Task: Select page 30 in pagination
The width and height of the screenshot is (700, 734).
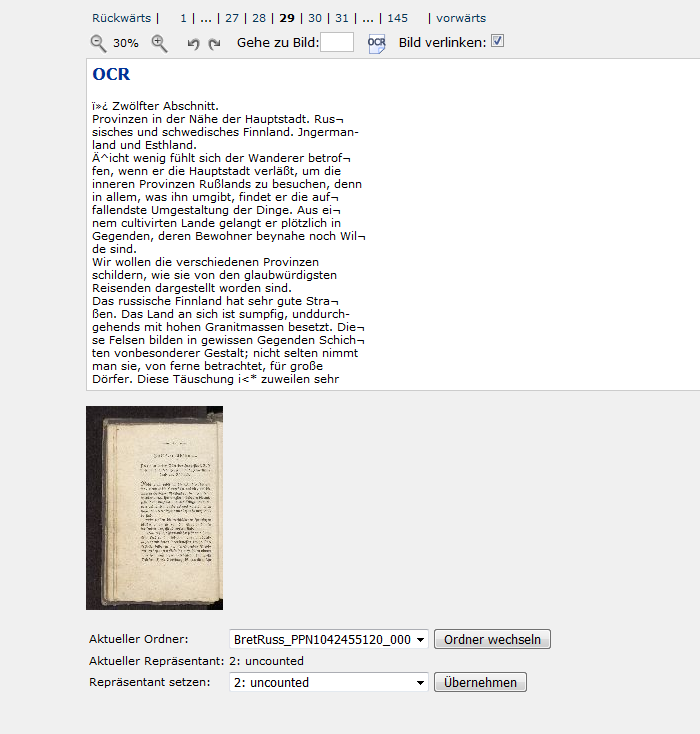Action: click(x=315, y=18)
